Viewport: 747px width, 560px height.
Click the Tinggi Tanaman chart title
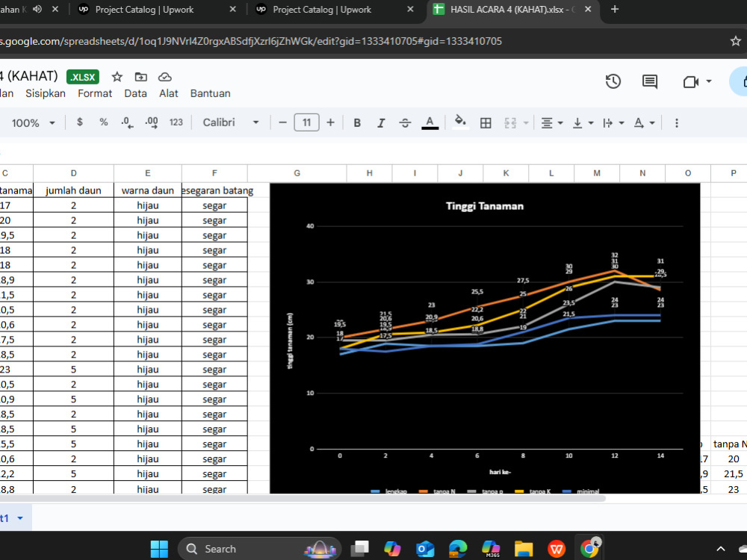pos(485,206)
